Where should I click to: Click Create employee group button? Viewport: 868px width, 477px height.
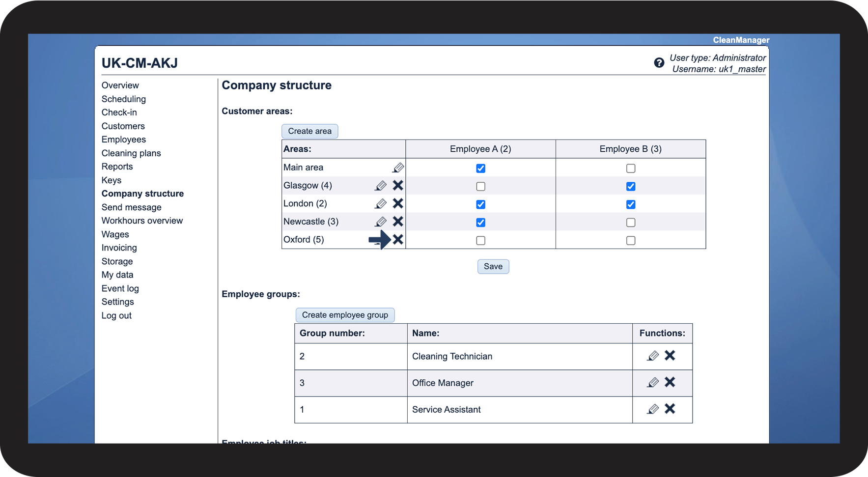pyautogui.click(x=345, y=315)
